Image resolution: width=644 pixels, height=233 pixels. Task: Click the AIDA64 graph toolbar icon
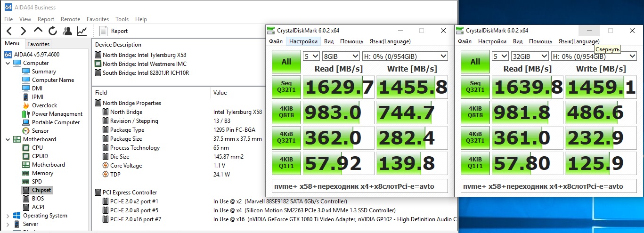pyautogui.click(x=82, y=31)
